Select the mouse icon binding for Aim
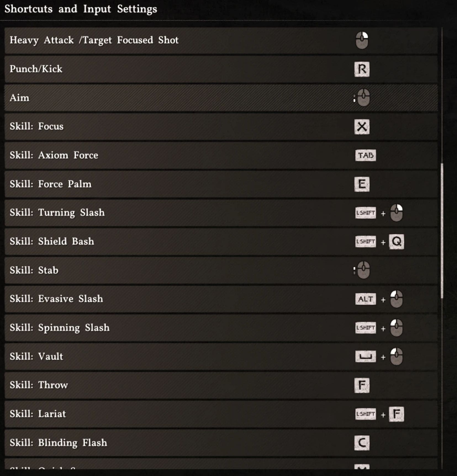457x476 pixels. [x=363, y=98]
